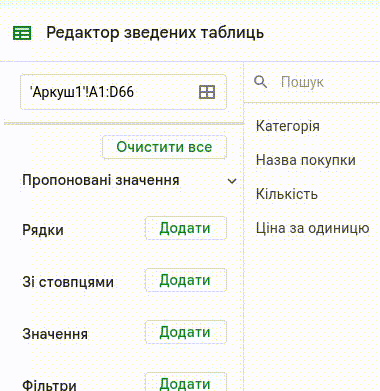Expand the Пропоновані значення section chevron
Screen dimensions: 380x391
click(232, 181)
